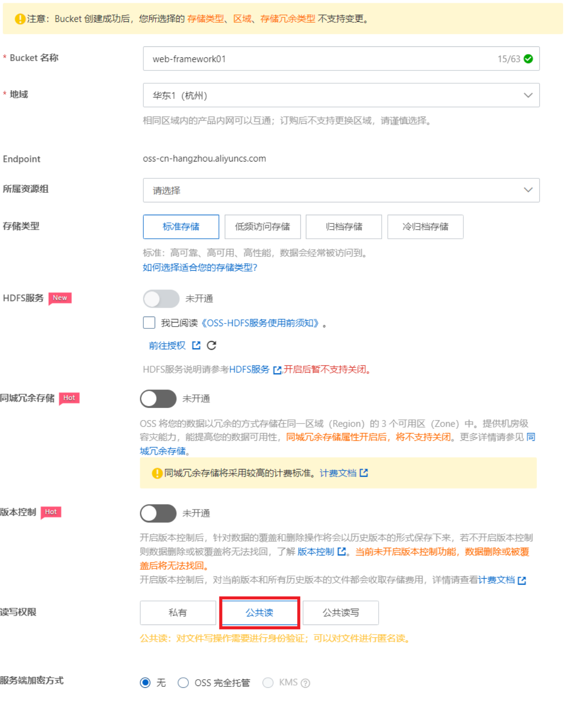Open the 计费文档 link under version control

pyautogui.click(x=497, y=580)
